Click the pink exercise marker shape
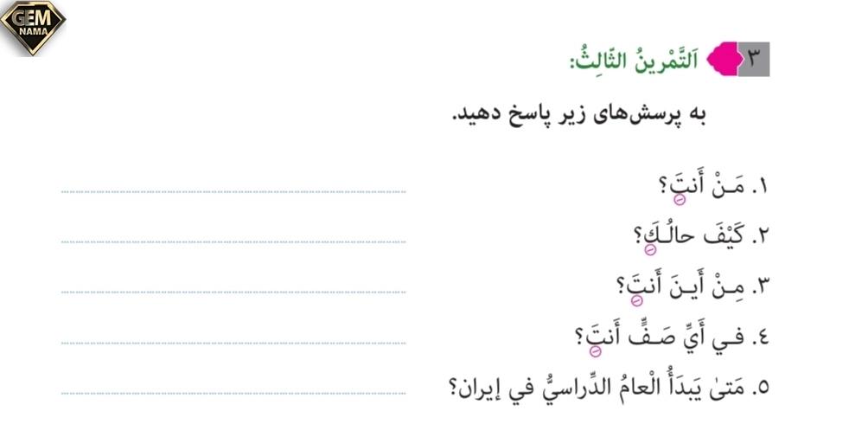The width and height of the screenshot is (868, 437). (x=724, y=59)
